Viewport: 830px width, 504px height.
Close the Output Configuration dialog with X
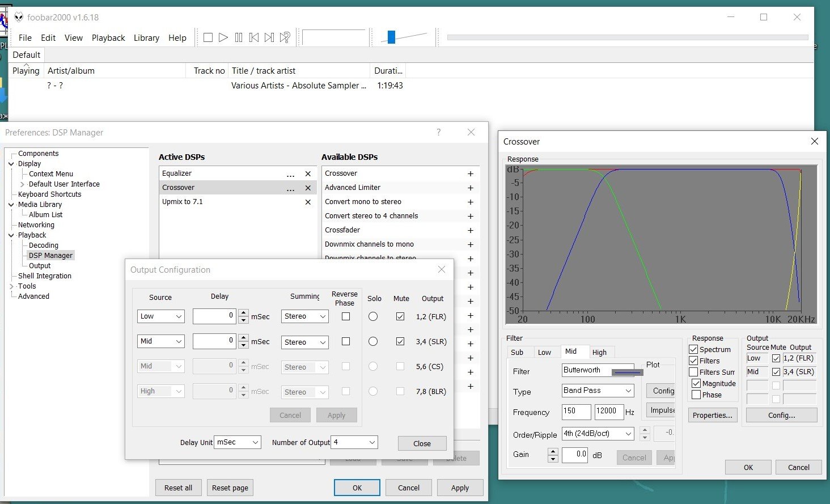point(442,269)
